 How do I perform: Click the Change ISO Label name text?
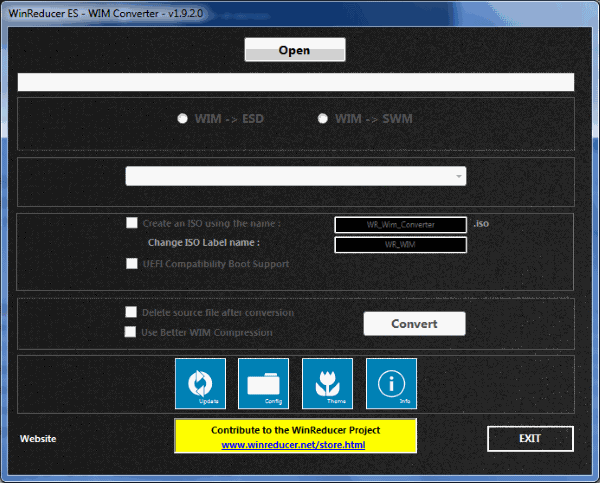tap(204, 243)
